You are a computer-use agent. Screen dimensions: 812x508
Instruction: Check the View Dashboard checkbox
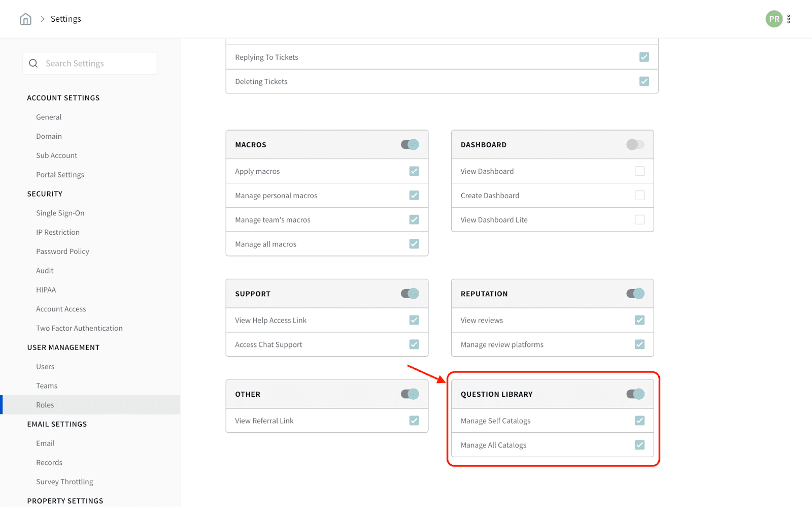[639, 171]
